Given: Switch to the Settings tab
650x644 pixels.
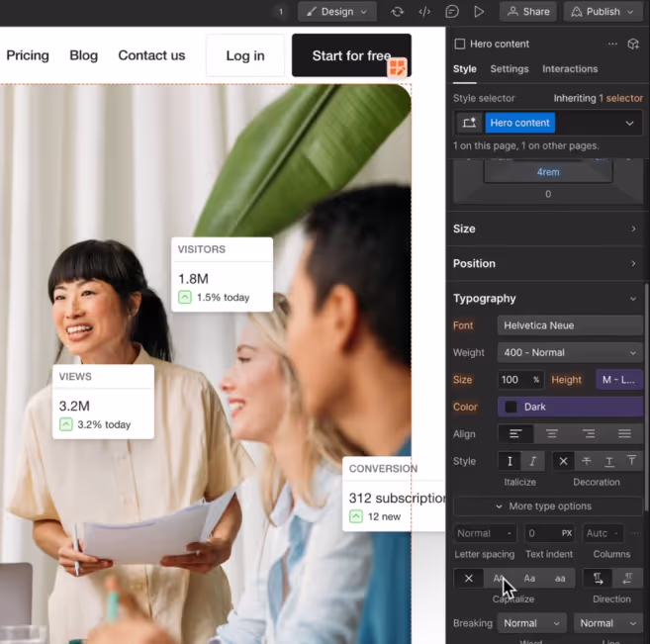Looking at the screenshot, I should 510,69.
